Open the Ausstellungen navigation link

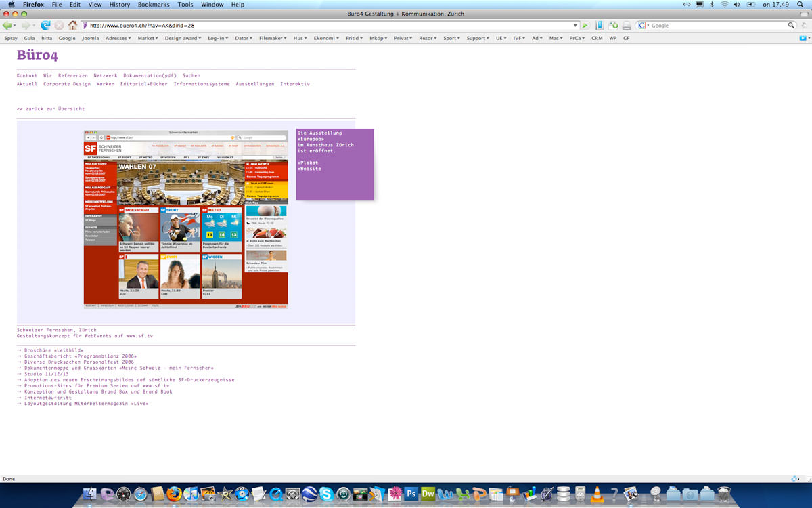click(x=255, y=84)
